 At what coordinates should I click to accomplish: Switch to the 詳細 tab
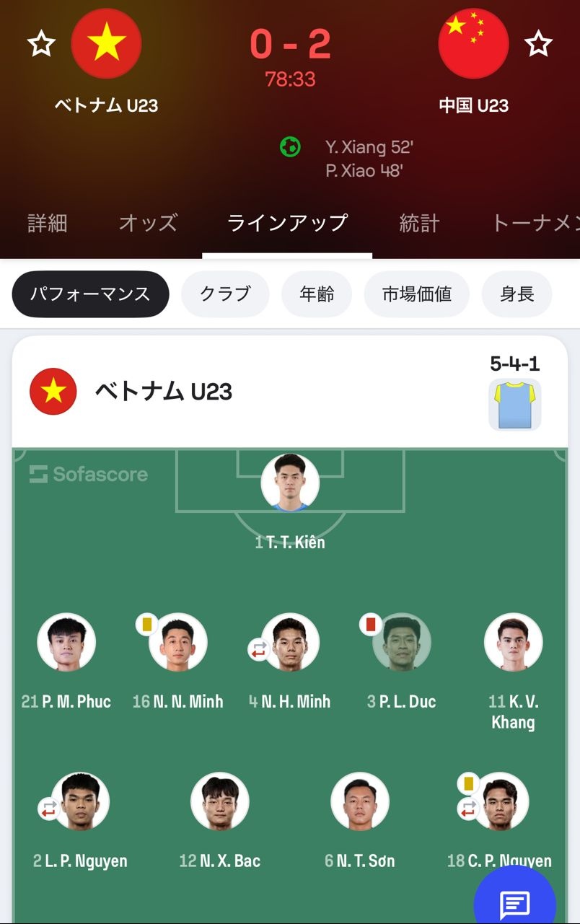(x=48, y=224)
